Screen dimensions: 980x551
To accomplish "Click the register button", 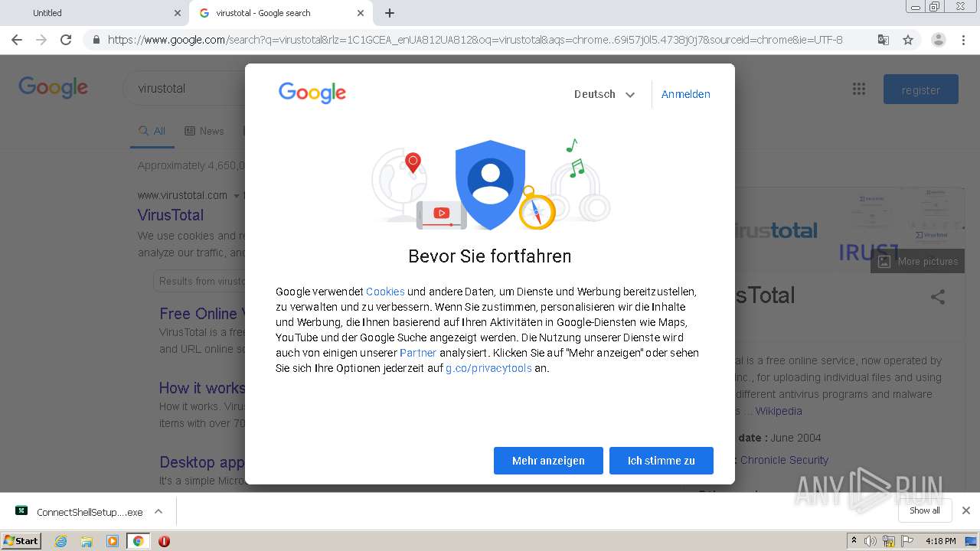I will click(920, 90).
